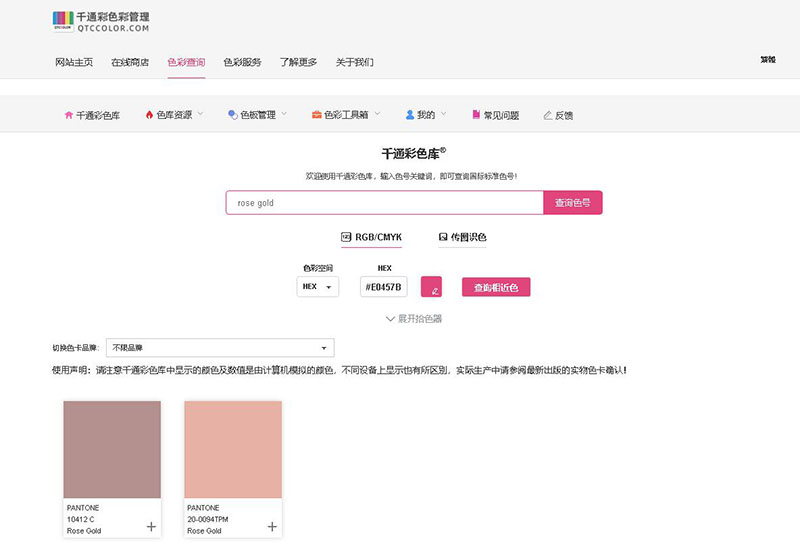Click the 常见问题 FAQ icon
This screenshot has width=800, height=551.
pos(475,115)
